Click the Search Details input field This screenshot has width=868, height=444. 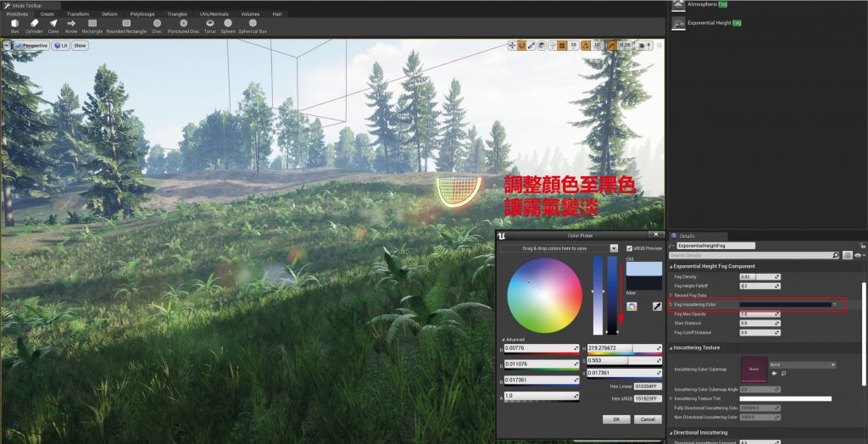(x=749, y=255)
